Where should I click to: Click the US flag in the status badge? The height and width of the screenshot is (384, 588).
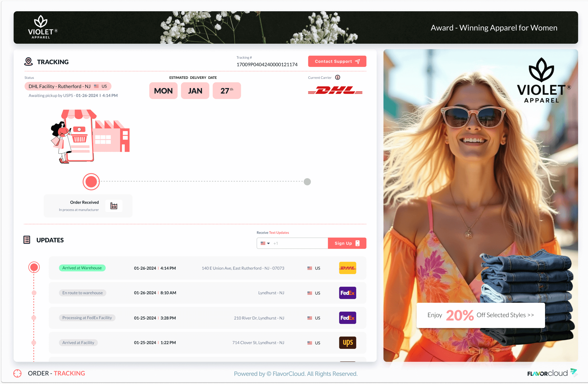tap(97, 86)
